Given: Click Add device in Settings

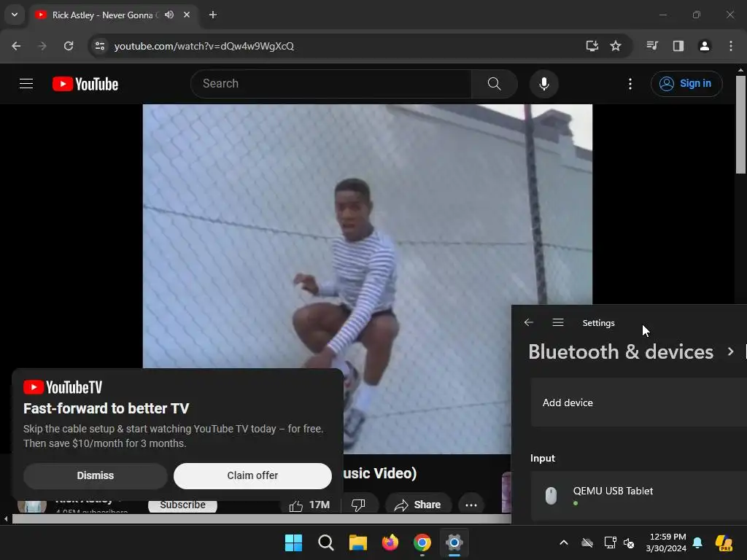Looking at the screenshot, I should [638, 402].
